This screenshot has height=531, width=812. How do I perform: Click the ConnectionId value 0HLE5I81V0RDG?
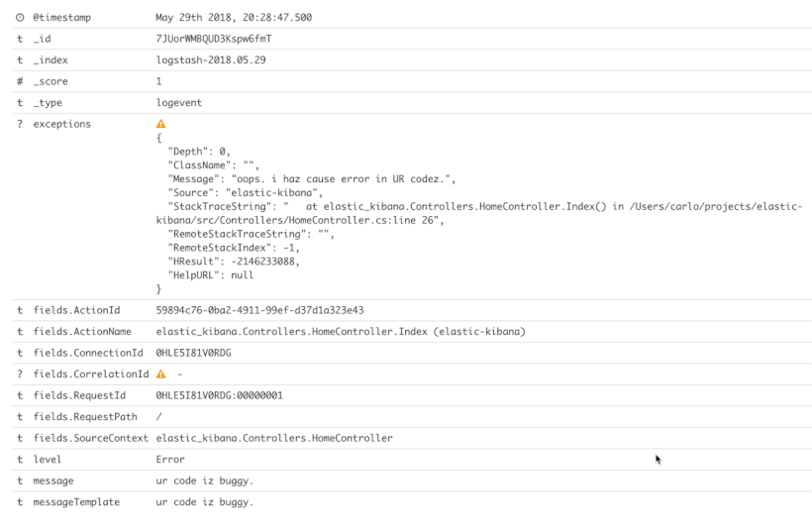[x=194, y=353]
